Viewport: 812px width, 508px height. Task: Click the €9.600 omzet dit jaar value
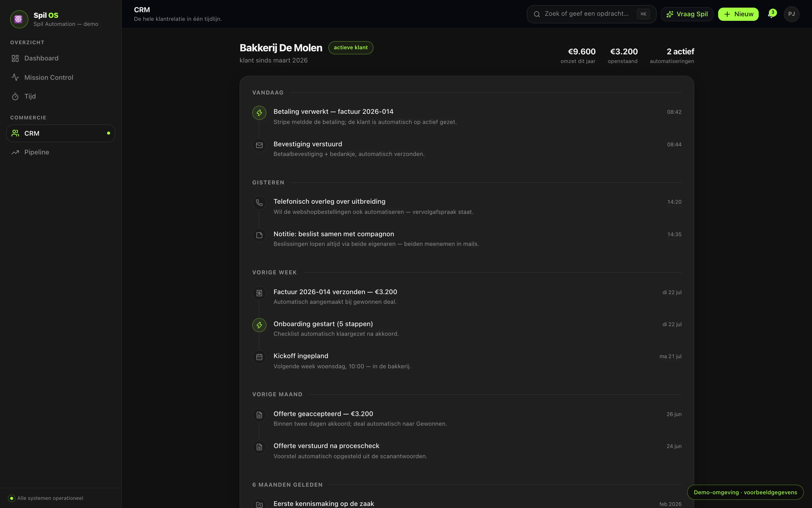(582, 52)
